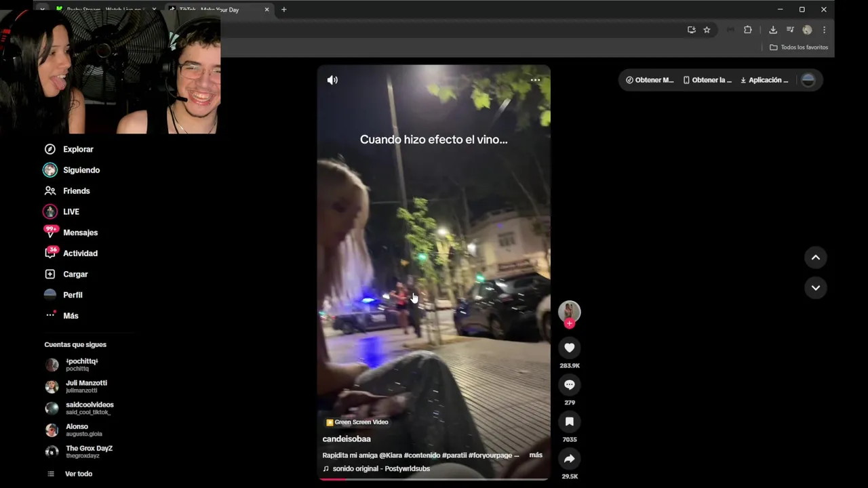
Task: Open the Todos los favoritos folder
Action: [799, 47]
